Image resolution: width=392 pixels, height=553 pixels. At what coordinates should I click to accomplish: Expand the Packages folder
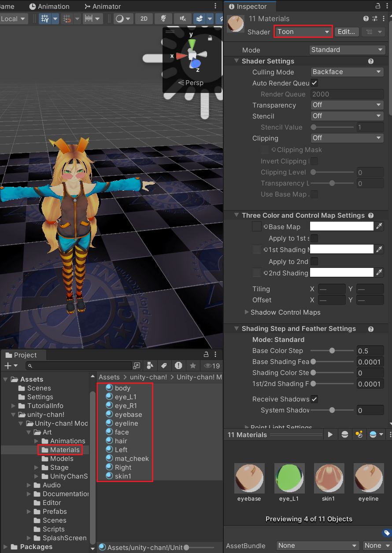pos(5,547)
